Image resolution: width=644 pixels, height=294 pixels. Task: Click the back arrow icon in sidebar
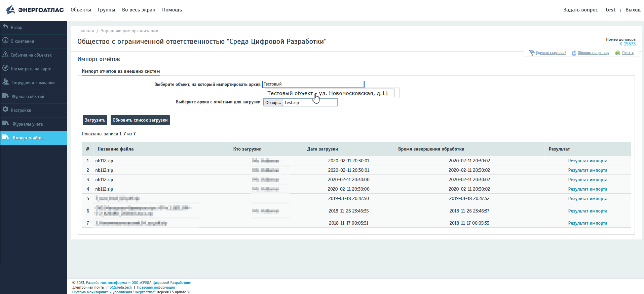pos(5,27)
